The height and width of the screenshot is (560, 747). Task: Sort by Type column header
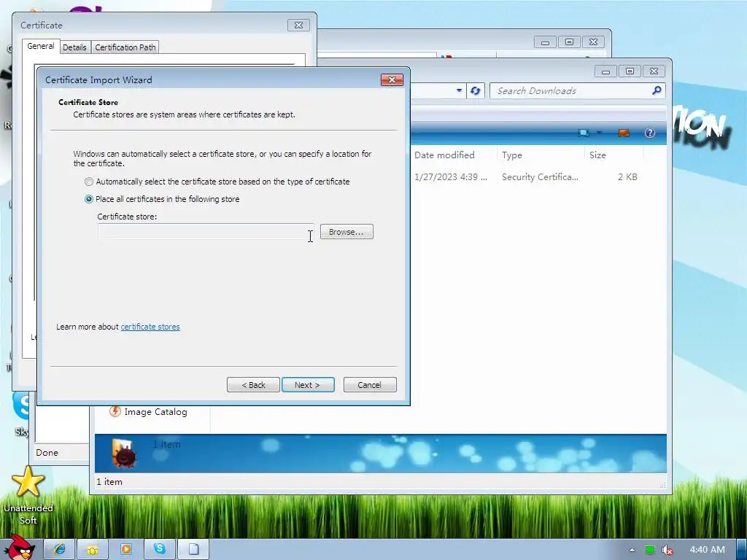(541, 155)
